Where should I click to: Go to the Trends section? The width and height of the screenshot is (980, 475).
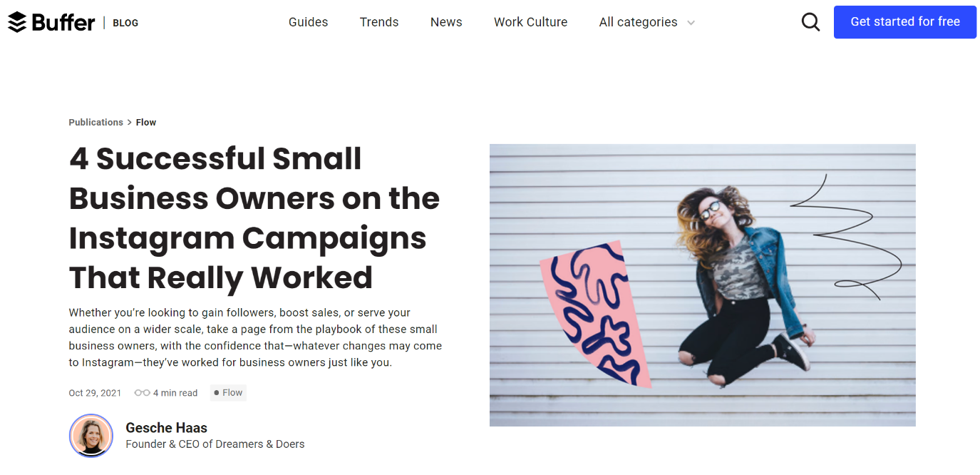[x=379, y=22]
